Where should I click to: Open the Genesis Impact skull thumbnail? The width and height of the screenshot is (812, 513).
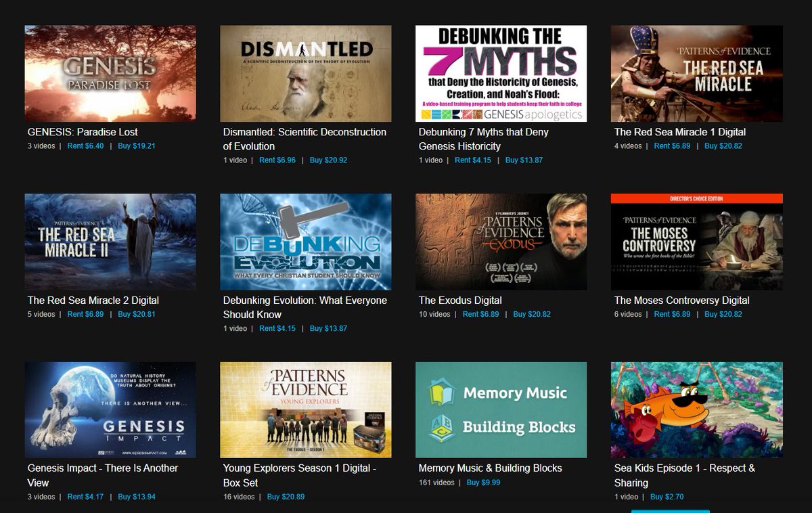click(110, 410)
